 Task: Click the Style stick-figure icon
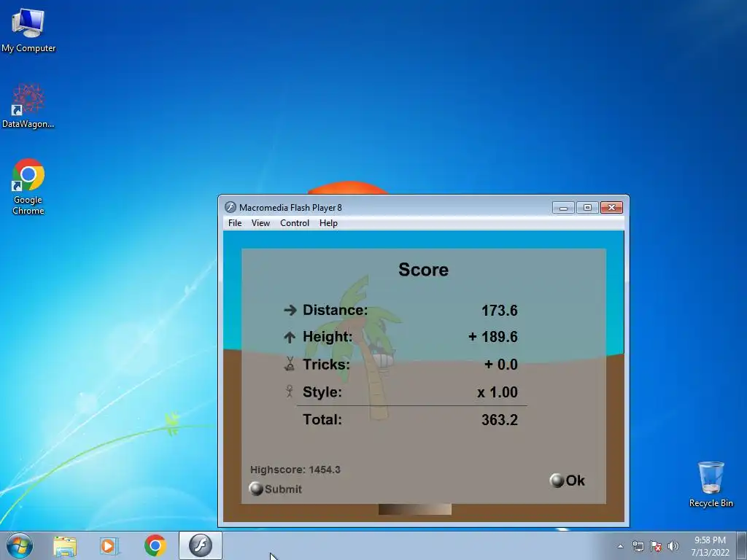(289, 392)
